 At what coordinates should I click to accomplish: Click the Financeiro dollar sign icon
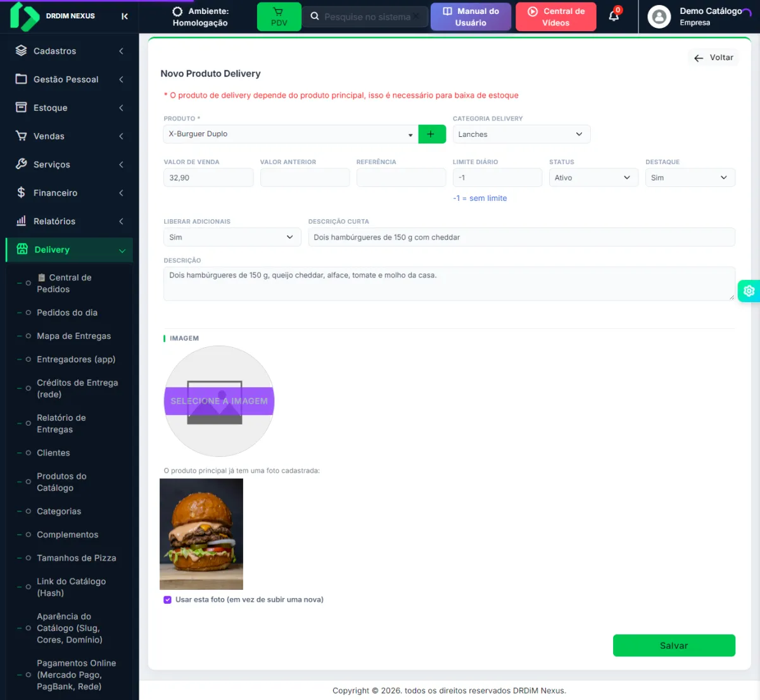click(22, 193)
